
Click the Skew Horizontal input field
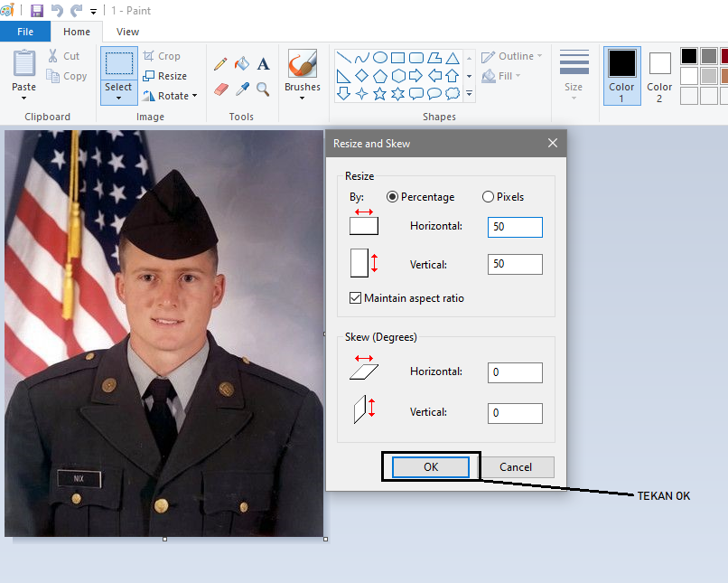(515, 372)
